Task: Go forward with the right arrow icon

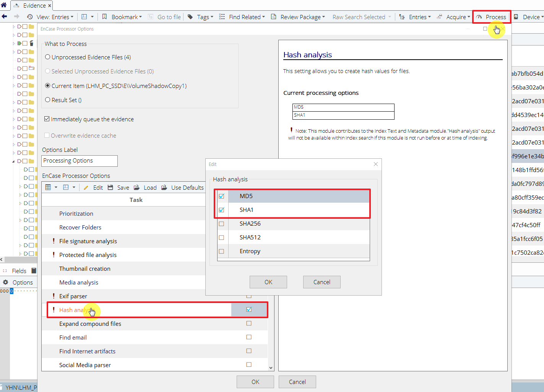Action: [x=16, y=16]
